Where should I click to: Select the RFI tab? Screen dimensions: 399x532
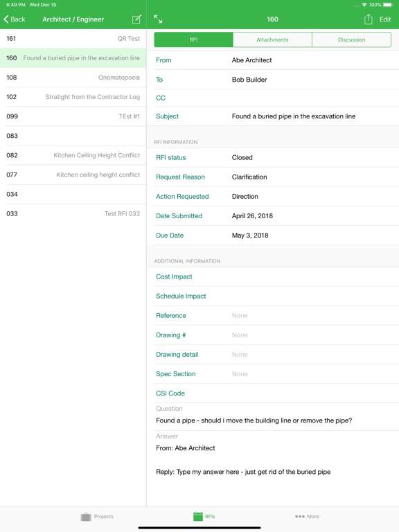point(193,39)
